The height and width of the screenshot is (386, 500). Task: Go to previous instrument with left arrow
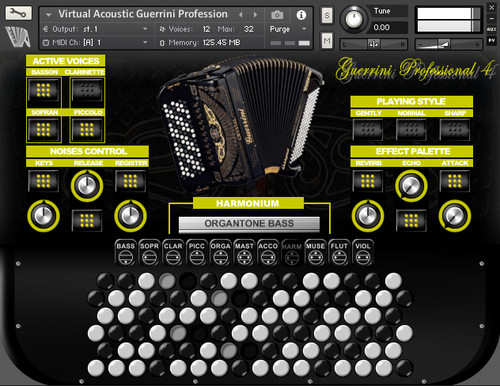[241, 15]
